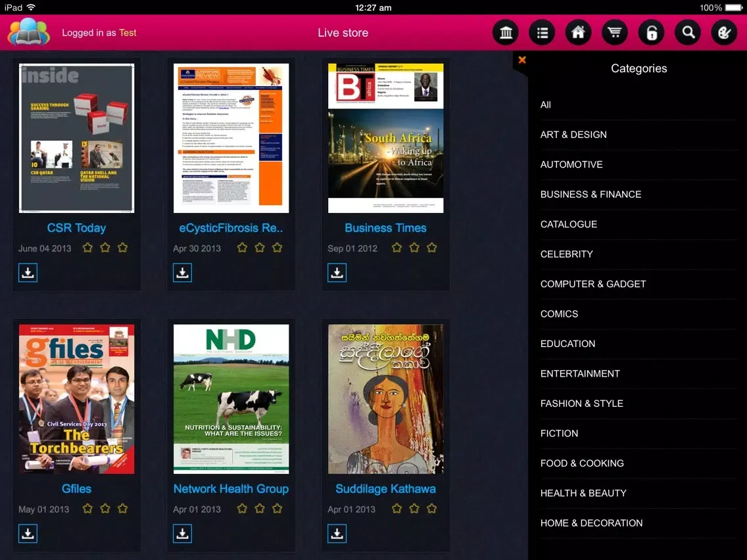Rate Gfiles with first star
Viewport: 747px width, 560px height.
(87, 509)
